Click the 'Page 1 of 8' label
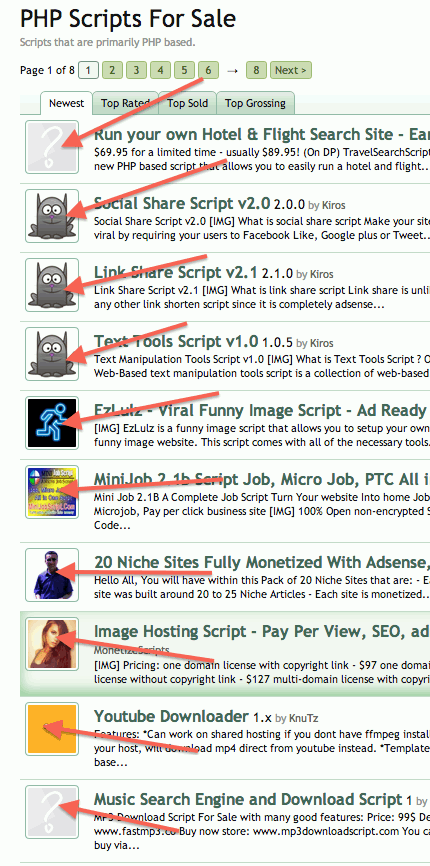This screenshot has height=866, width=430. pyautogui.click(x=47, y=70)
